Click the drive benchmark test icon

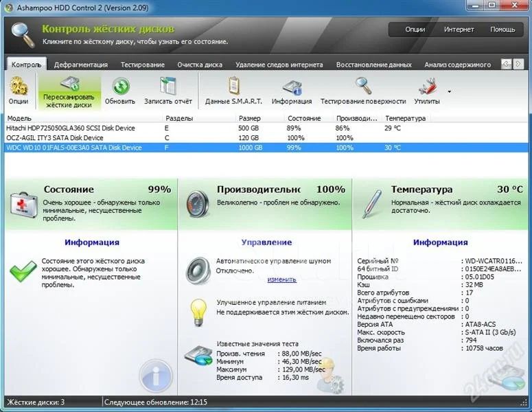click(x=198, y=356)
